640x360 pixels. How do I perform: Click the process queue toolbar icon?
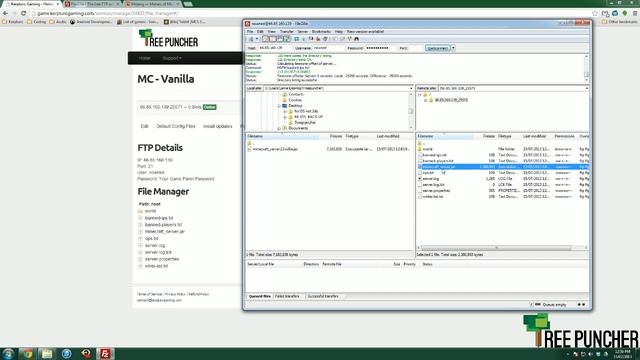coord(304,39)
